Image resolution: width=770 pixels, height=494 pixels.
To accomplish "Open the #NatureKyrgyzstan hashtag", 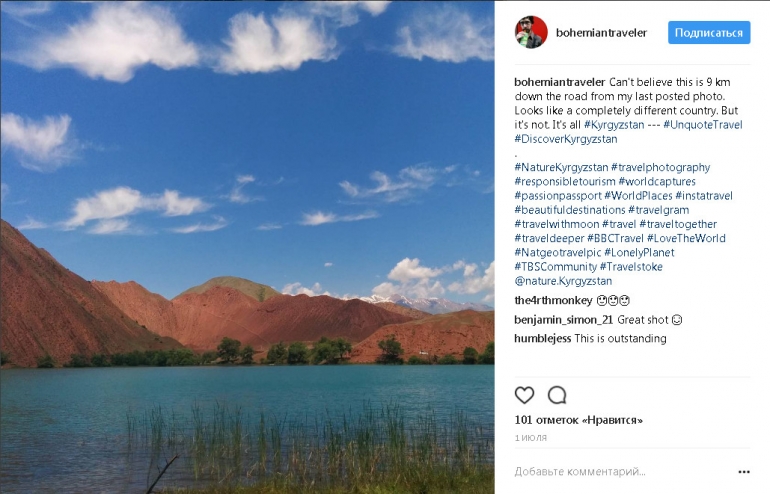I will coord(561,167).
